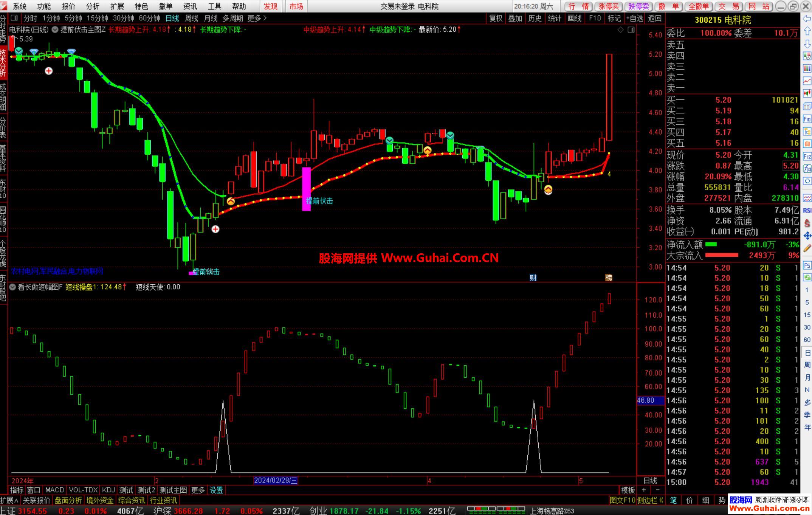The height and width of the screenshot is (515, 812).
Task: Click the green refresh icon in sidebar
Action: (807, 278)
